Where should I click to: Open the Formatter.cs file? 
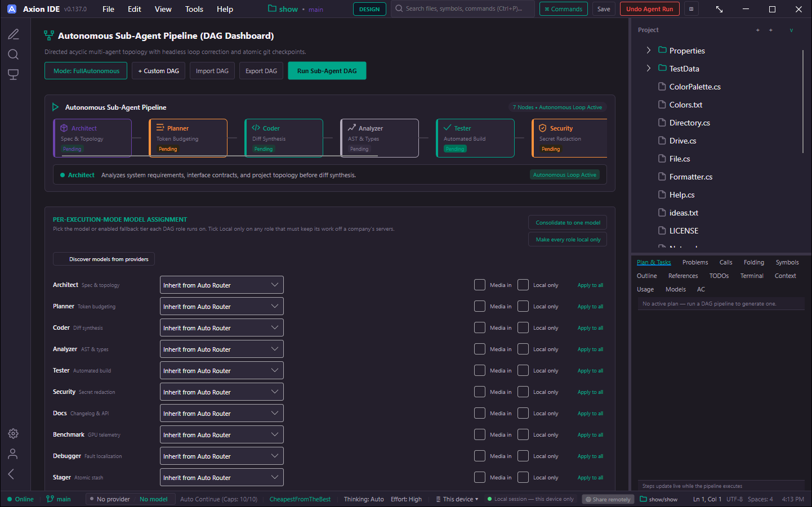[x=690, y=177]
